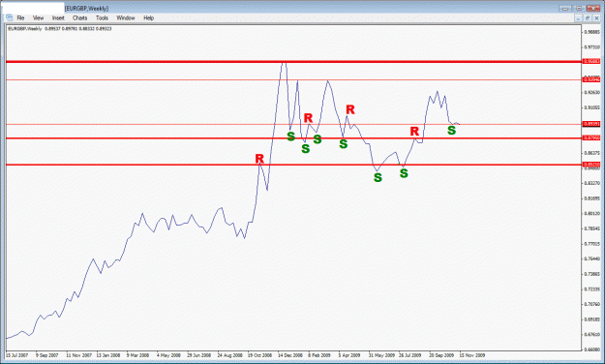Click the 0.67610 price scale label

tap(591, 334)
